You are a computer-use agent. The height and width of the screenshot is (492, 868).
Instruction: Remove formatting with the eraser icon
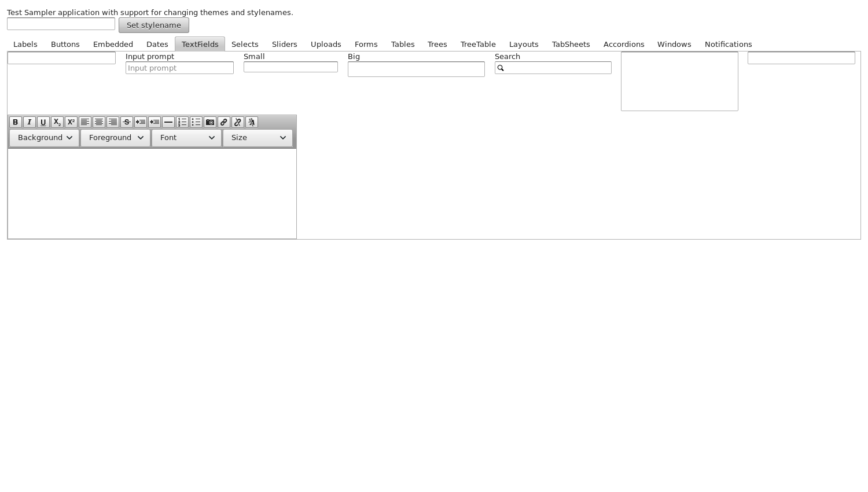point(252,122)
